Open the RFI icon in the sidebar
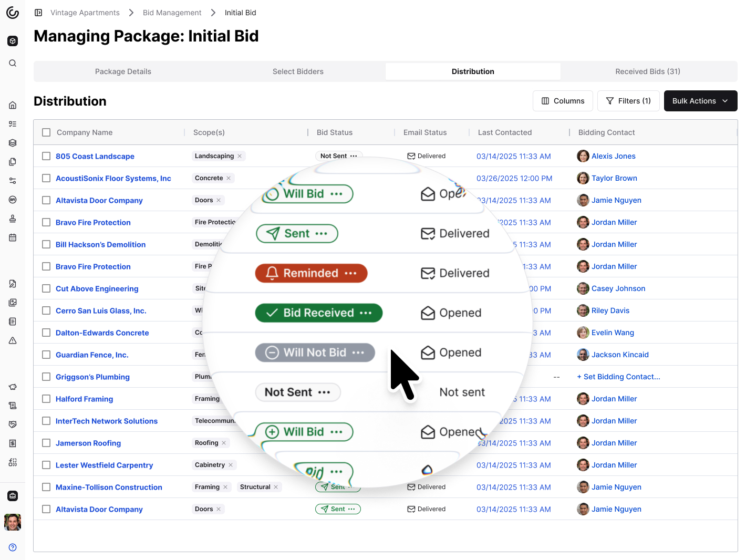 coord(13,200)
